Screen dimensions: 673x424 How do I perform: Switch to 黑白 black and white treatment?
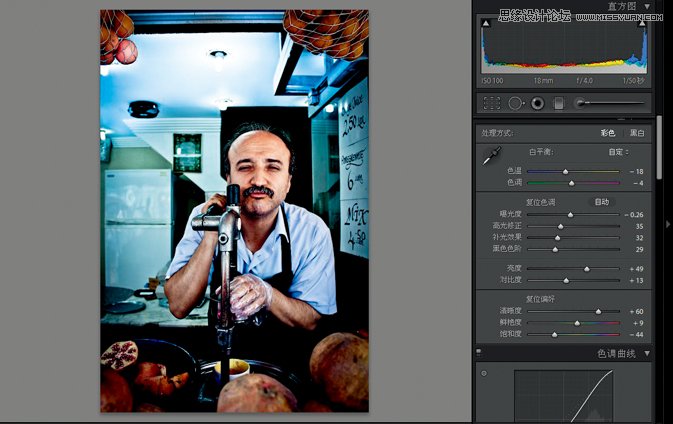637,133
